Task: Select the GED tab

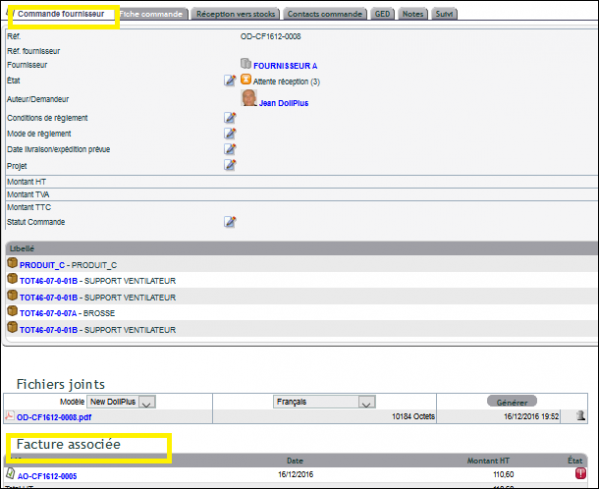Action: point(382,14)
